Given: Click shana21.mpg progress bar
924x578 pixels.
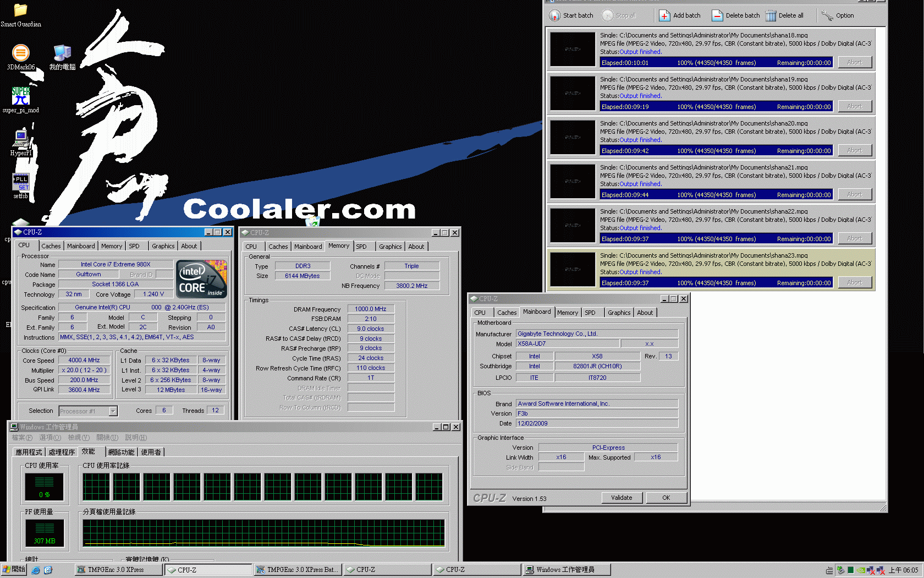Looking at the screenshot, I should [x=716, y=195].
